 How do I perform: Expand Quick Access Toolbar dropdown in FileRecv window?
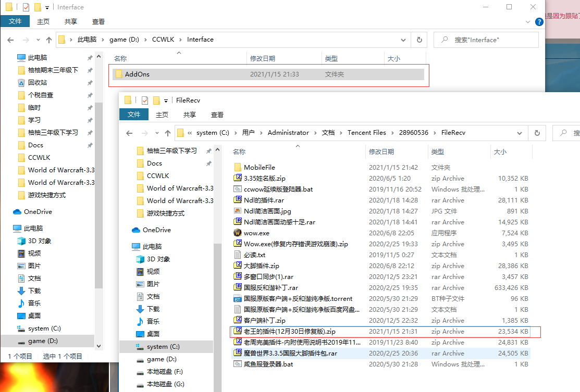[x=166, y=100]
